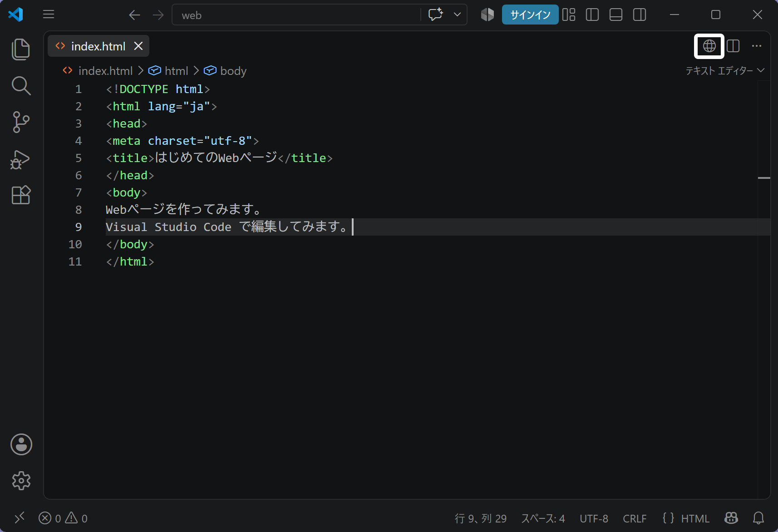Click the UTF-8 encoding selector
Image resolution: width=778 pixels, height=532 pixels.
(x=594, y=518)
